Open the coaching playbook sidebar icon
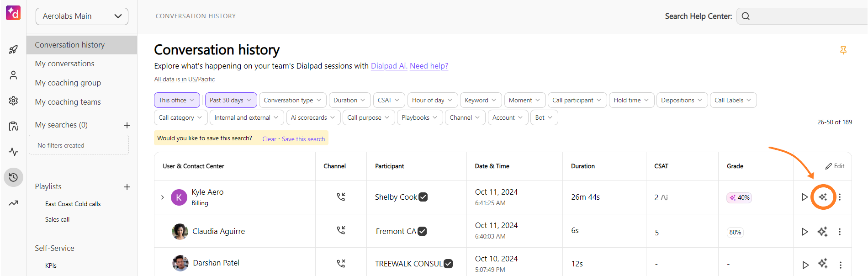The image size is (868, 276). pyautogui.click(x=13, y=126)
